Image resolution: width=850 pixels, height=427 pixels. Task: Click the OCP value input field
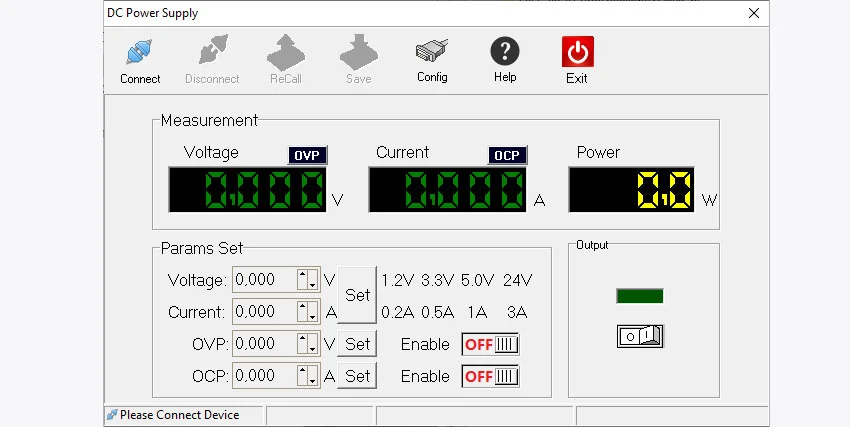(x=263, y=376)
